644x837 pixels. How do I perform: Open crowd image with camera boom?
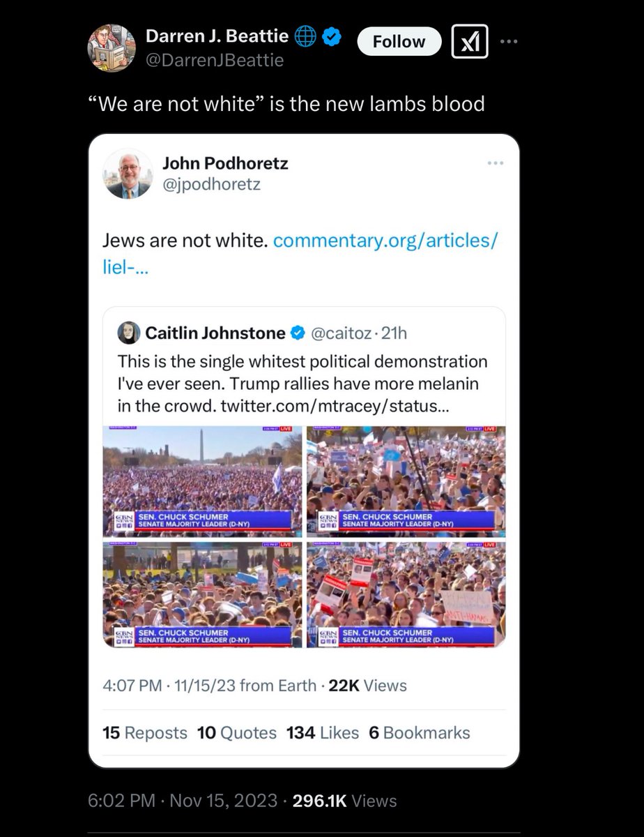[406, 481]
